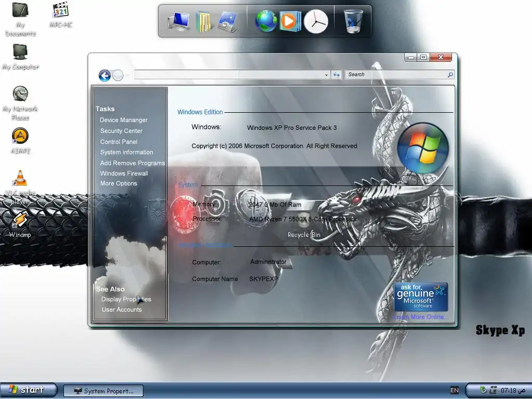The height and width of the screenshot is (399, 532).
Task: Open System information task
Action: pos(127,152)
